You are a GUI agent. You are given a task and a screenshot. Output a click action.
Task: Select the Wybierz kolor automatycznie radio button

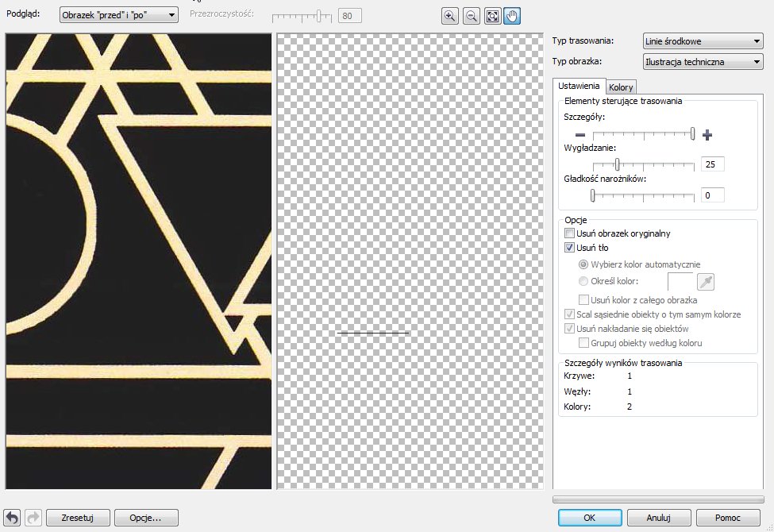[x=583, y=264]
